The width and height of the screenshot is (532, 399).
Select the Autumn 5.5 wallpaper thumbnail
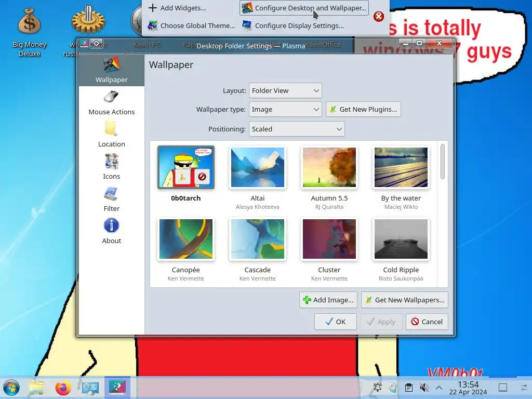[x=329, y=167]
